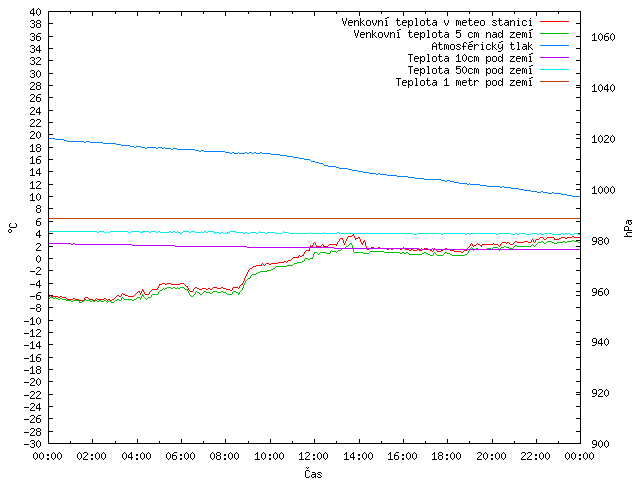Click the red temperature peak near 14:00
The image size is (640, 480).
coord(352,236)
